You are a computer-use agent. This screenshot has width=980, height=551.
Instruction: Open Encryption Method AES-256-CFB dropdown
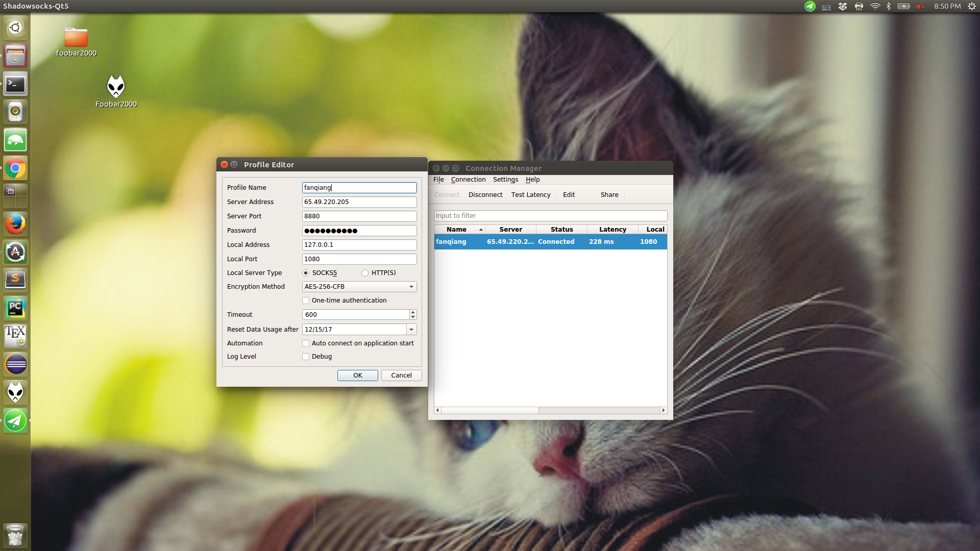(x=359, y=287)
